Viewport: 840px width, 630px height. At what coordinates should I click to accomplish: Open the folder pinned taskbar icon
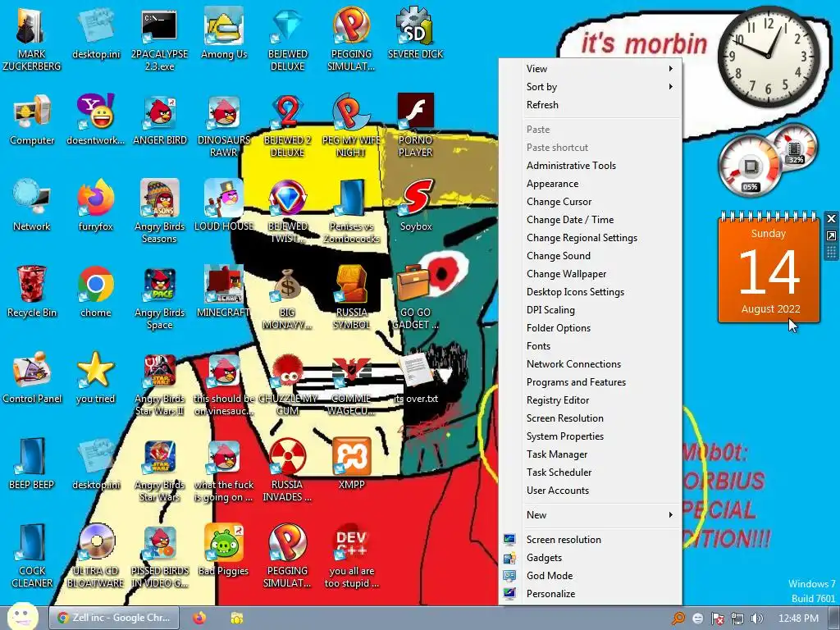[x=237, y=618]
